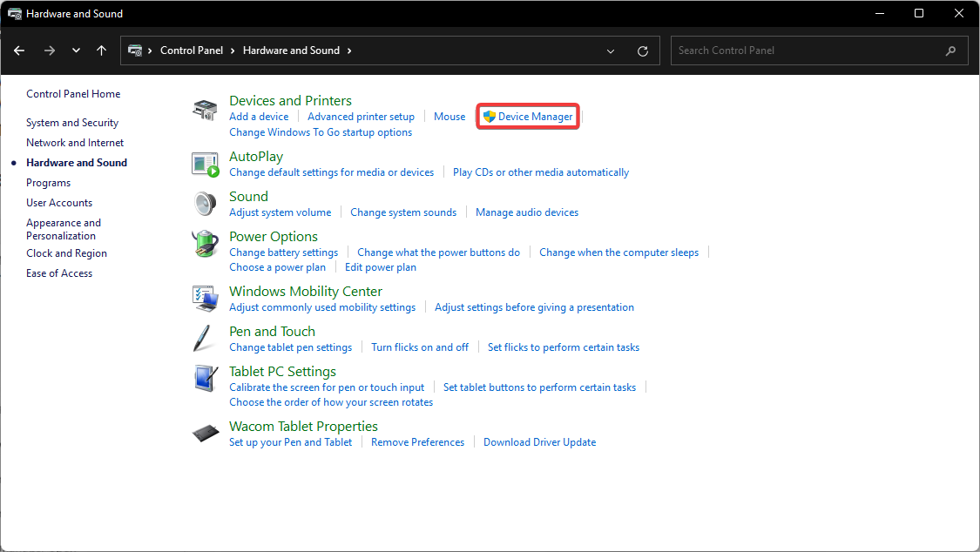Click Remove Preferences

417,442
